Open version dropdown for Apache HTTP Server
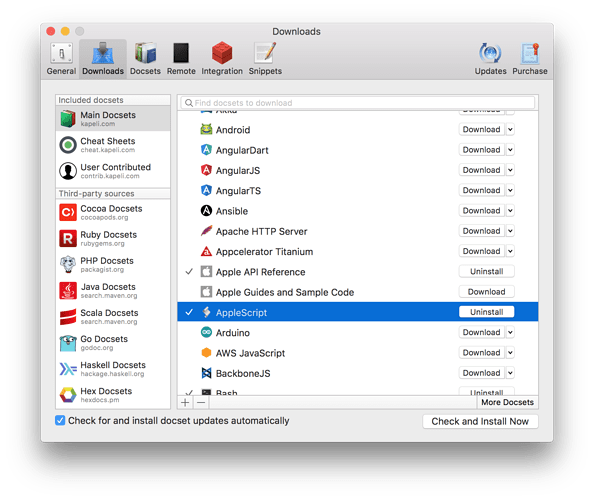 pyautogui.click(x=510, y=231)
